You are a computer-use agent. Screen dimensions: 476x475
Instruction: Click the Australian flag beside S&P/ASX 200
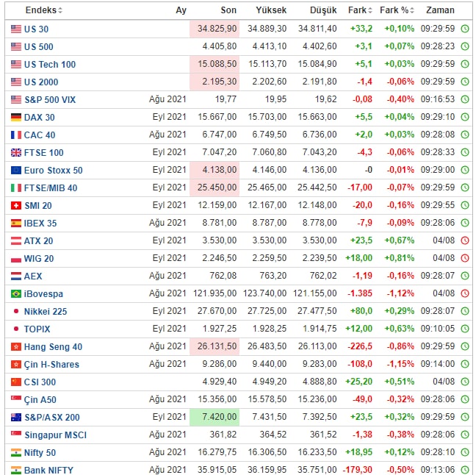tap(16, 417)
